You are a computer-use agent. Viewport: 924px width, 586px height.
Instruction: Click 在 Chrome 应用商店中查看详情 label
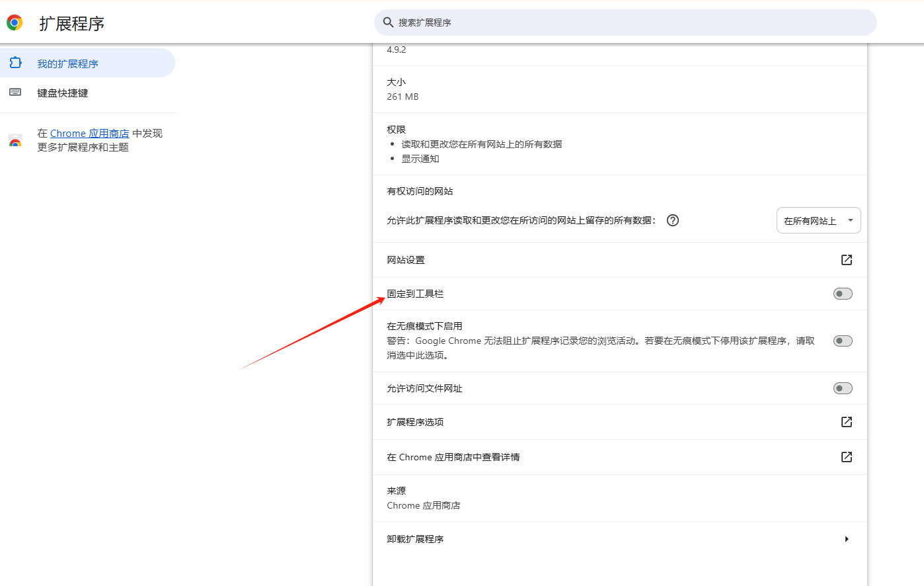(453, 457)
